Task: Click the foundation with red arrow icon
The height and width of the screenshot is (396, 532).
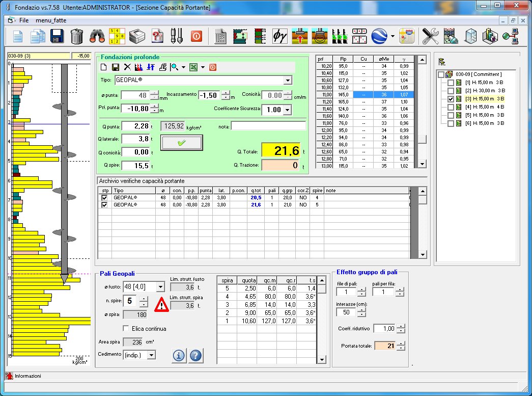Action: (299, 36)
